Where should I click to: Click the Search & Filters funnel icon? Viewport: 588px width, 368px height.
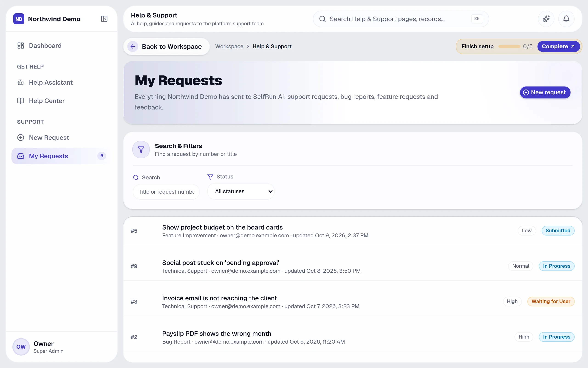tap(141, 149)
